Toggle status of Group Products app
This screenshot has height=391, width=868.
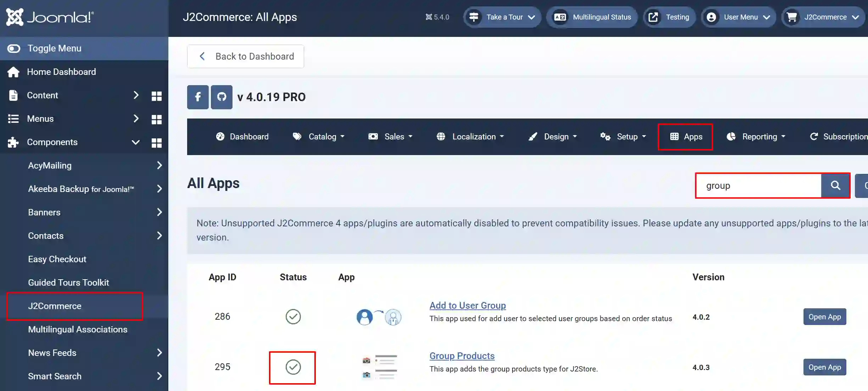[x=293, y=367]
